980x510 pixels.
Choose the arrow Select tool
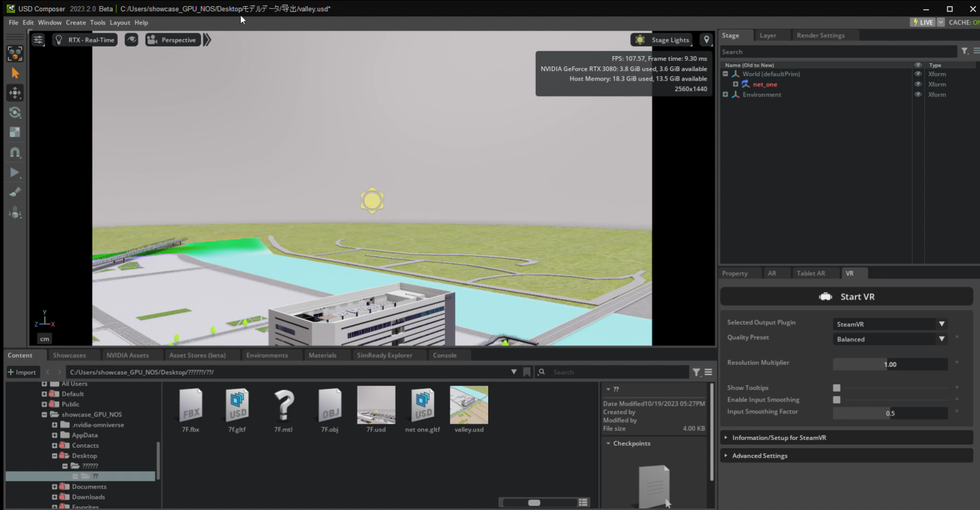click(x=15, y=74)
